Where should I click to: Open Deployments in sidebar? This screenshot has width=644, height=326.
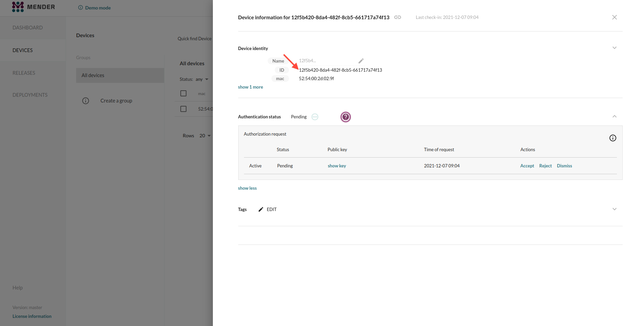pos(30,95)
